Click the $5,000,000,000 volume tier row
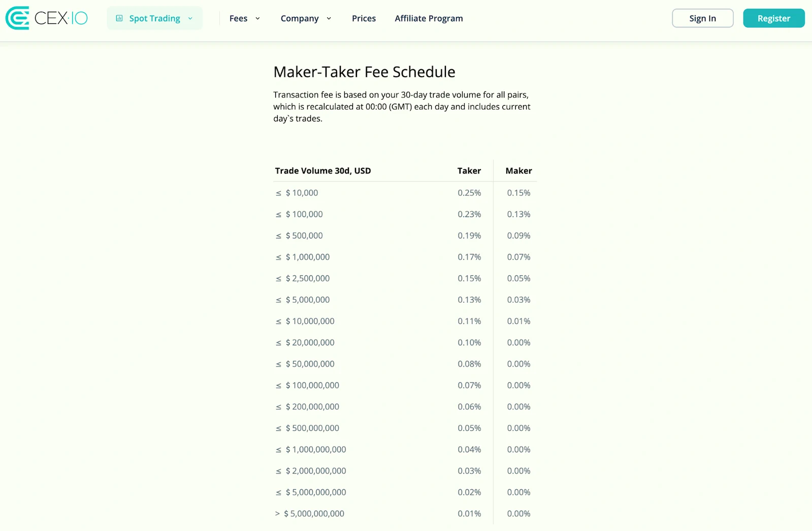The height and width of the screenshot is (531, 812). (x=311, y=492)
